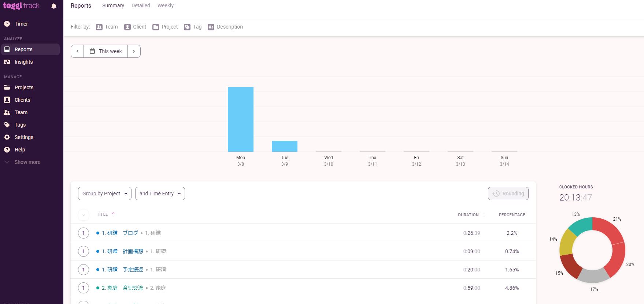The image size is (644, 304).
Task: Open the This week date picker
Action: (106, 51)
